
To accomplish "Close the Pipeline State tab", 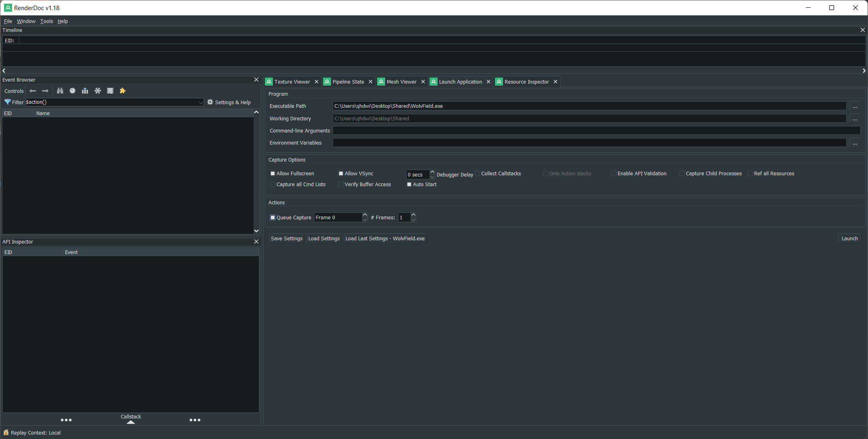I will [x=371, y=82].
